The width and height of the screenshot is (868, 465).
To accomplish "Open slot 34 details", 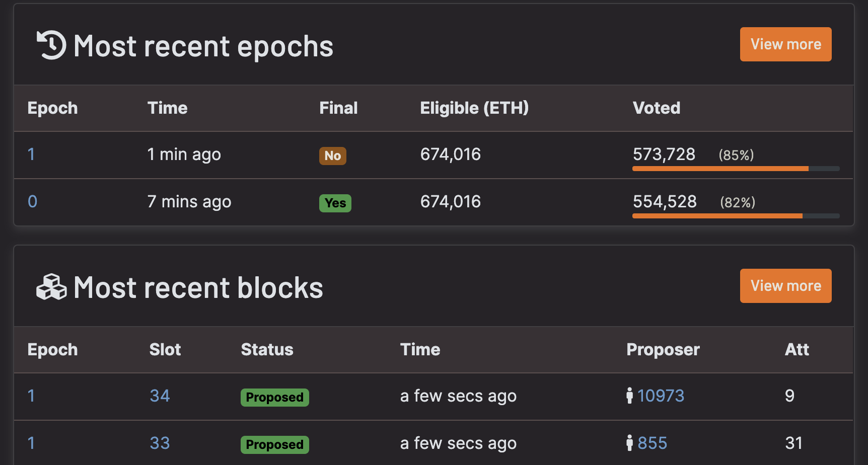I will coord(160,396).
